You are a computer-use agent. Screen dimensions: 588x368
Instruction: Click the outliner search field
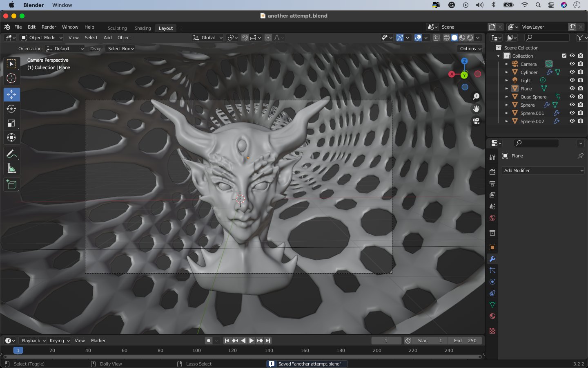tap(547, 38)
